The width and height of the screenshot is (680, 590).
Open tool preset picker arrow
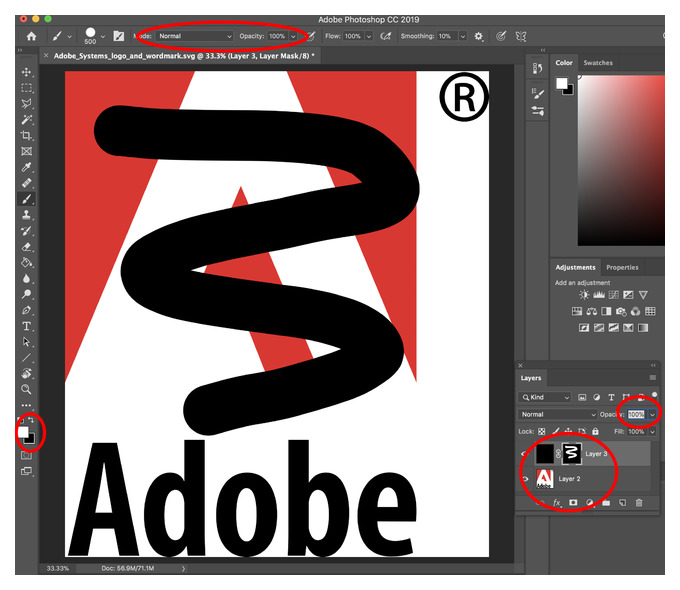pyautogui.click(x=69, y=37)
